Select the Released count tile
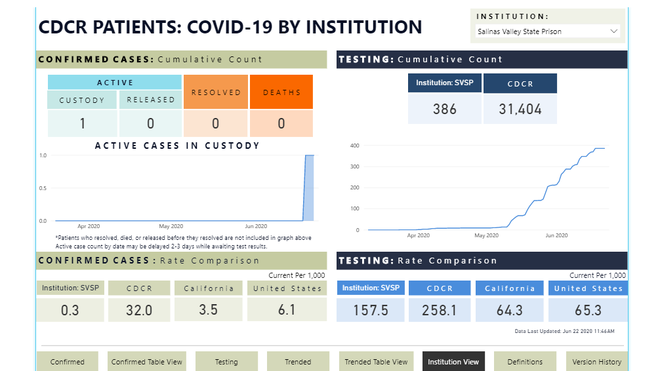Image resolution: width=660 pixels, height=371 pixels. tap(150, 123)
